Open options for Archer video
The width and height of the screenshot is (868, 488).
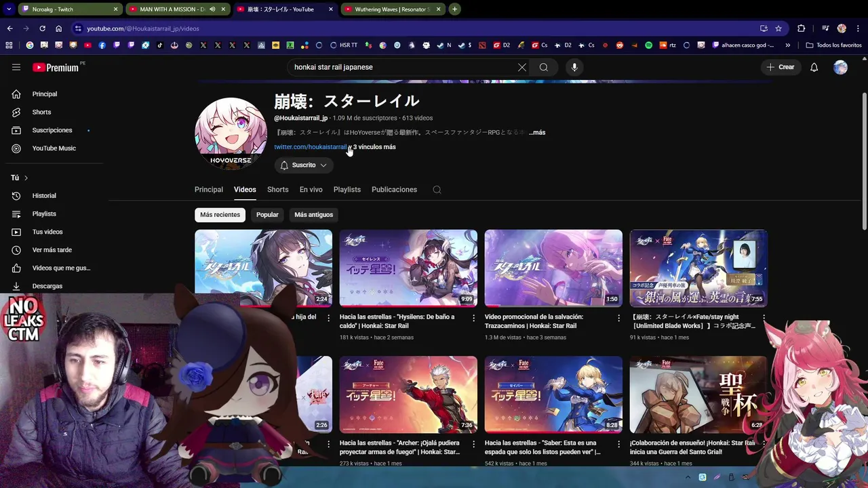coord(473,444)
